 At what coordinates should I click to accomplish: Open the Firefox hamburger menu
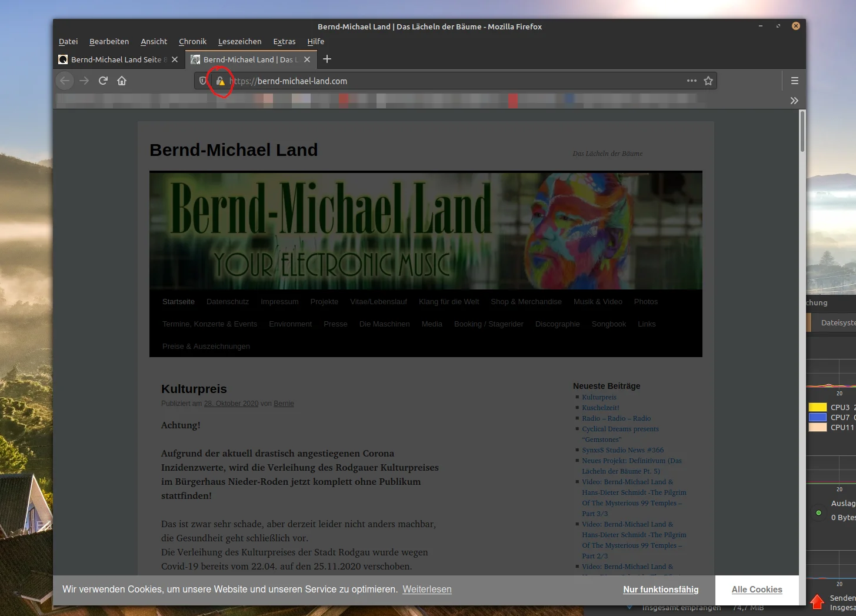pyautogui.click(x=794, y=81)
